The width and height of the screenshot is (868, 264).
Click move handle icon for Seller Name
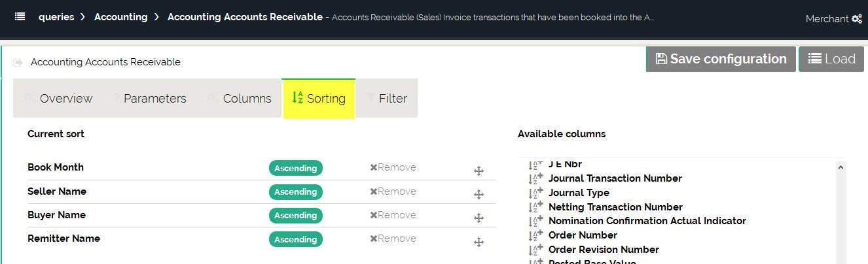pyautogui.click(x=479, y=195)
